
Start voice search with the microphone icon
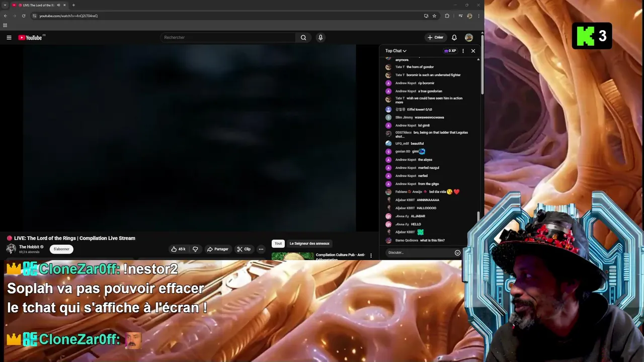tap(320, 38)
